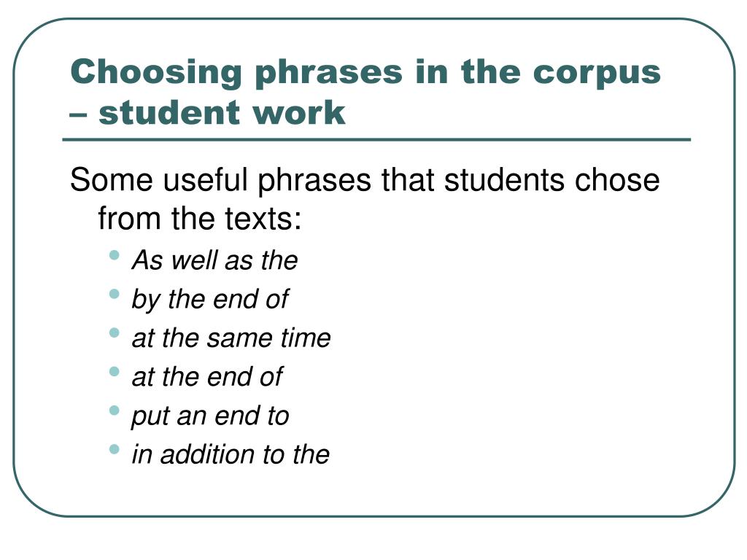Click the bullet beside 'in addition to the'
Screen dimensions: 747x560
114,449
